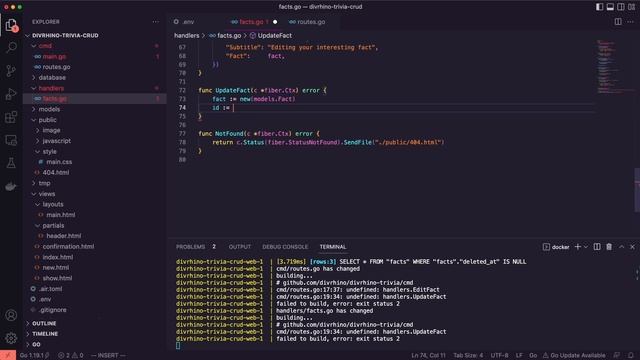Click Go 1.19.1 version in status bar
640x360 pixels.
click(34, 355)
